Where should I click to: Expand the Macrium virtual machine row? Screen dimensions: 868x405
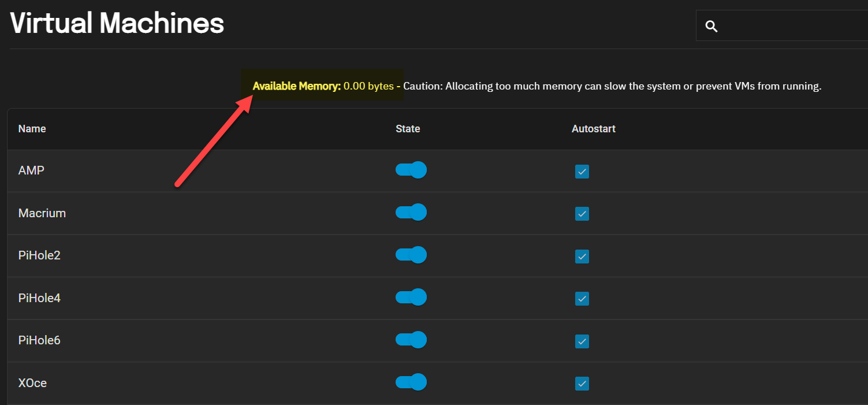(437, 213)
